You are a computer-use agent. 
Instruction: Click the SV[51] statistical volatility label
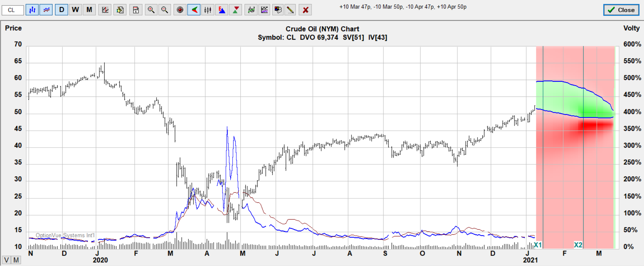[x=353, y=37]
